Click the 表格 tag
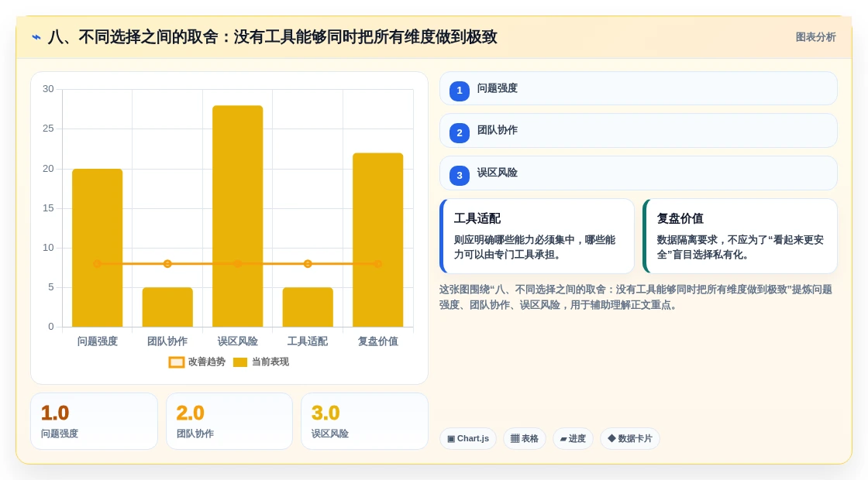Viewport: 868px width, 480px height. [525, 438]
